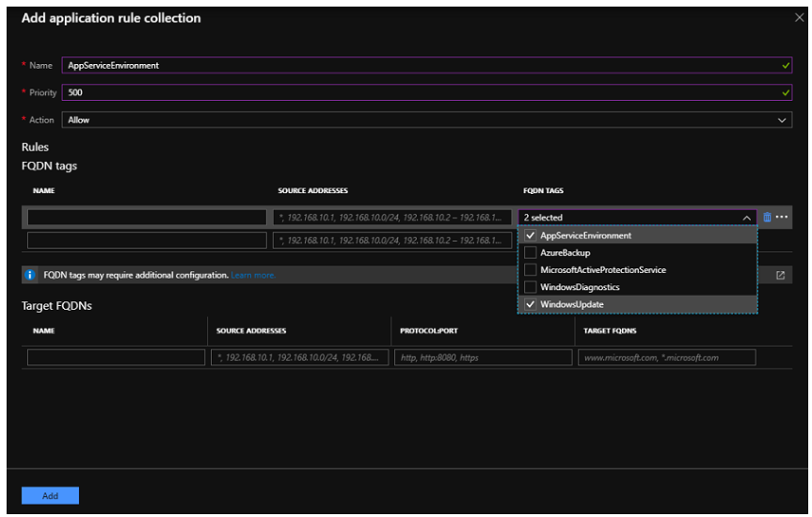The width and height of the screenshot is (812, 517).
Task: Delete the FQDN tag rule row
Action: point(767,218)
